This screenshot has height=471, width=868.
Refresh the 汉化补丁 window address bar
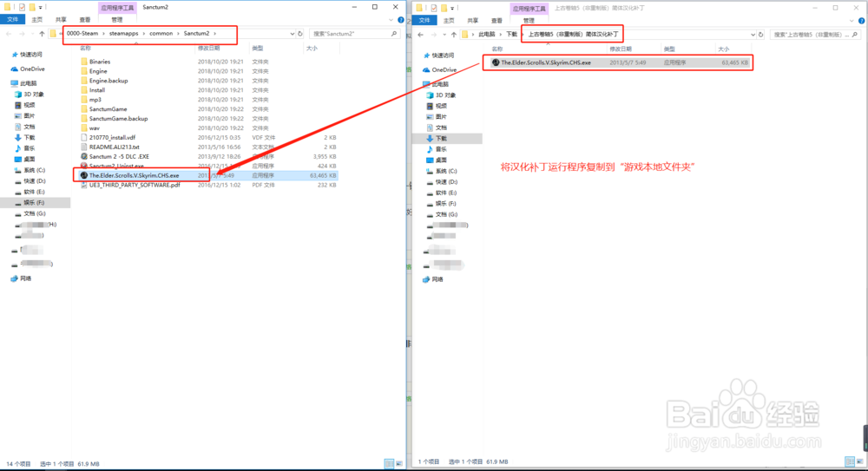point(760,35)
